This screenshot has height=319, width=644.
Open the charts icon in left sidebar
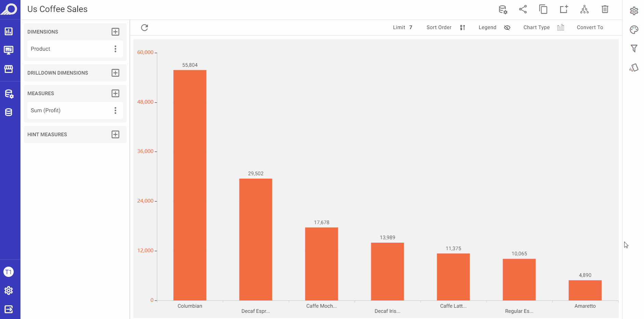pyautogui.click(x=9, y=31)
